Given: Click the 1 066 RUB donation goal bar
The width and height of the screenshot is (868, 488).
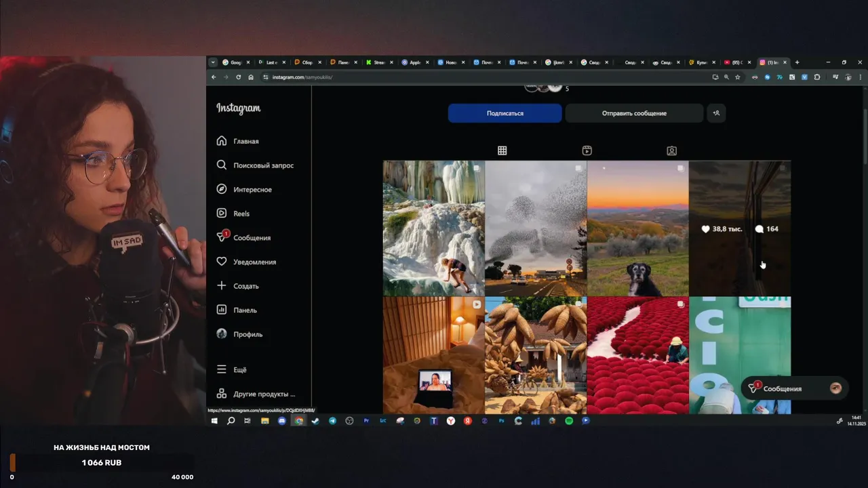Looking at the screenshot, I should tap(102, 462).
